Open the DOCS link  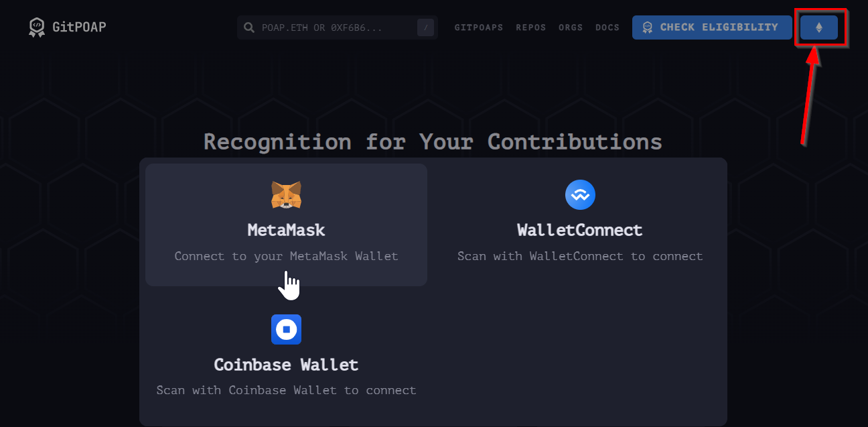tap(607, 27)
